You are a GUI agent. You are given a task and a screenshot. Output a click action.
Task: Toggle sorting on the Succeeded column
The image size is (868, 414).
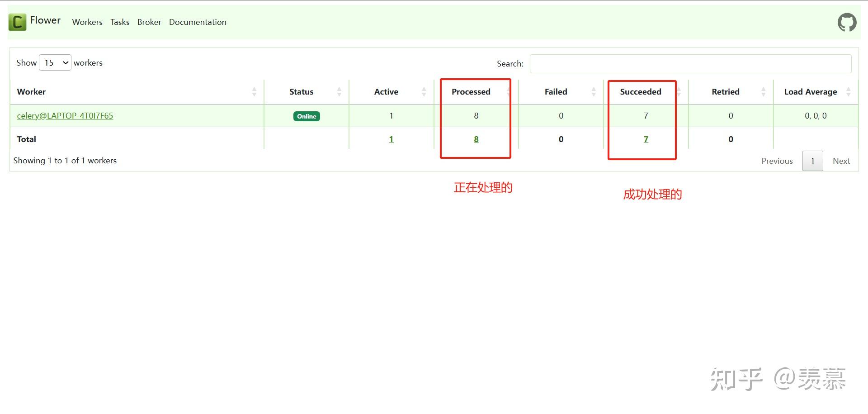click(678, 91)
